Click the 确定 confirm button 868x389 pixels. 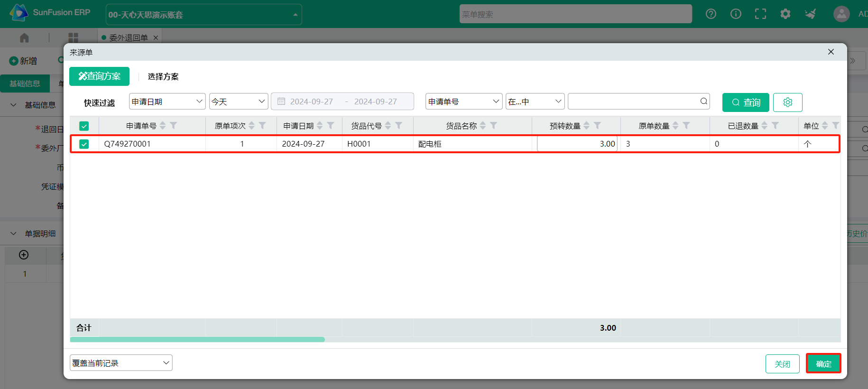tap(823, 364)
